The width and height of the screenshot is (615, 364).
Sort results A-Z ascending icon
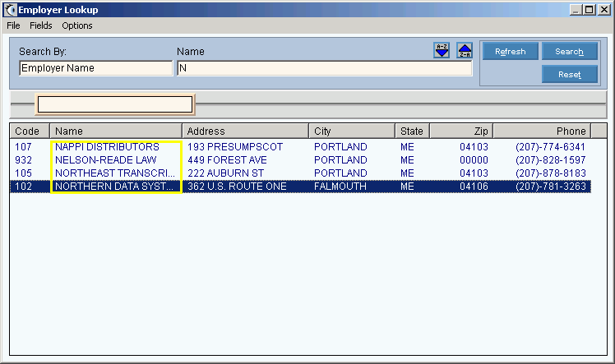(x=442, y=51)
